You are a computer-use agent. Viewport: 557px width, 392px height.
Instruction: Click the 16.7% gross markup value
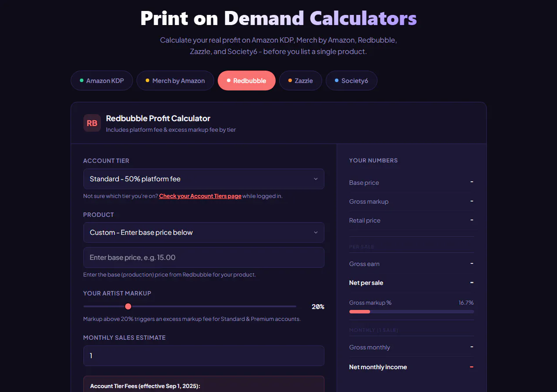coord(466,303)
